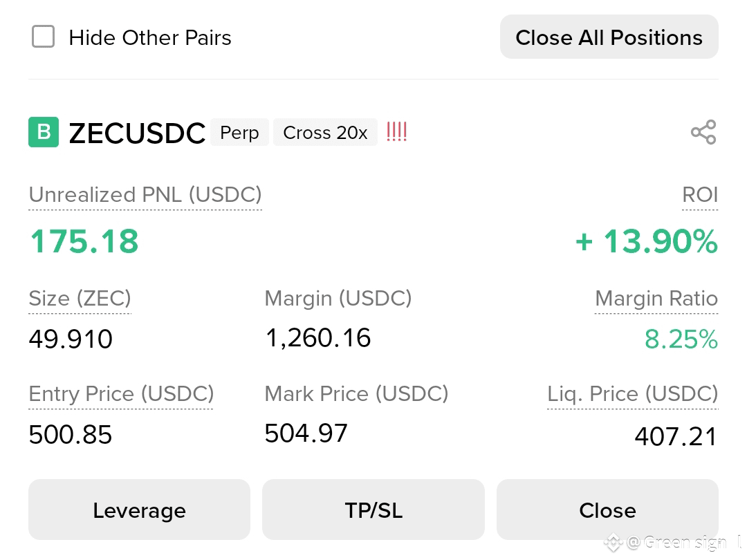The height and width of the screenshot is (560, 747).
Task: Select the Perp contract tag
Action: [x=239, y=132]
